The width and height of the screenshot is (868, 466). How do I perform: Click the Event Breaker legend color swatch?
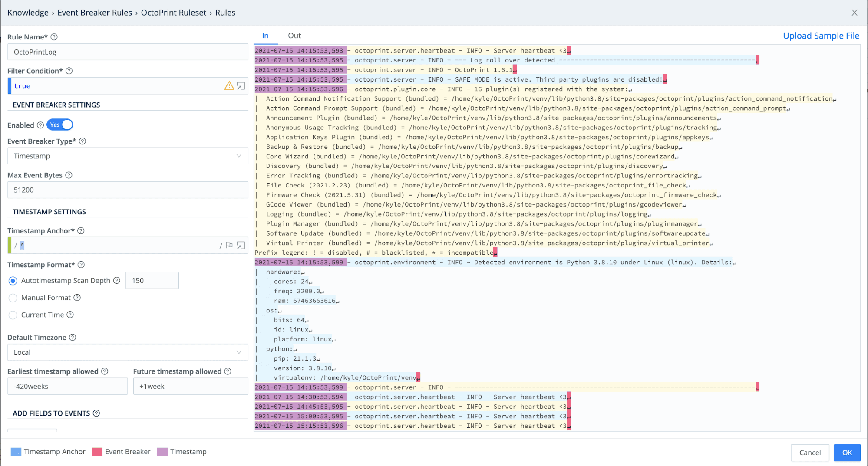pos(97,452)
